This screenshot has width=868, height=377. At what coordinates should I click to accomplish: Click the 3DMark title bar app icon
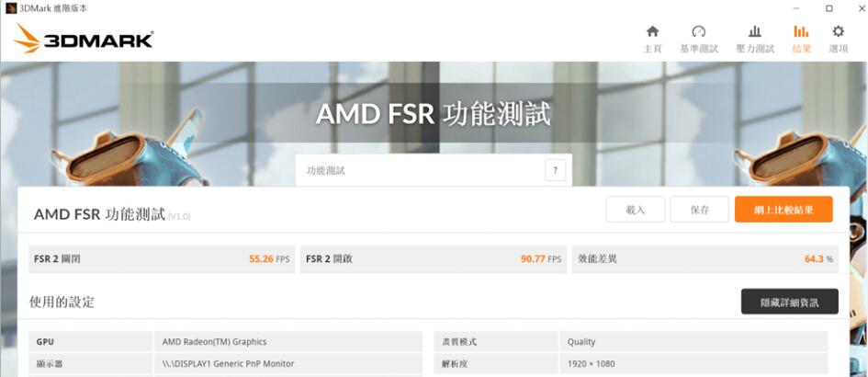click(11, 8)
